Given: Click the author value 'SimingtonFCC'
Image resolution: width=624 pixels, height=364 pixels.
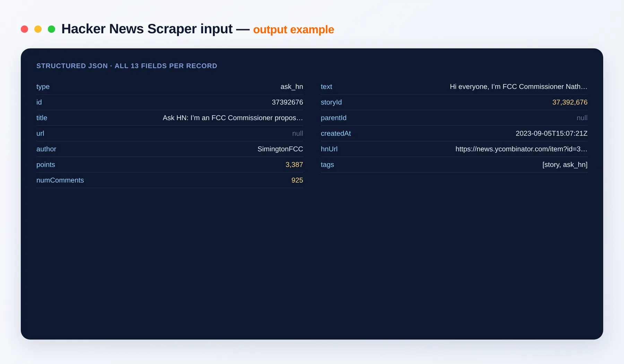Looking at the screenshot, I should tap(280, 149).
